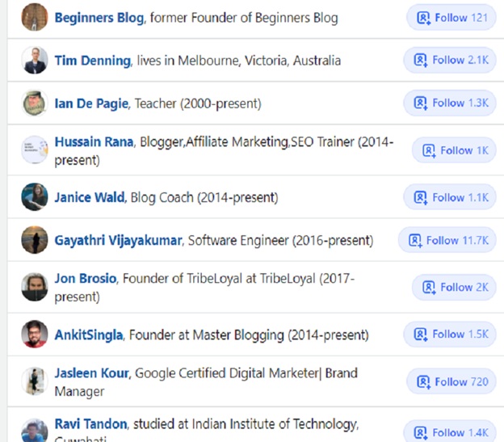
Task: View Ian De Pagie's avatar image
Action: point(35,103)
